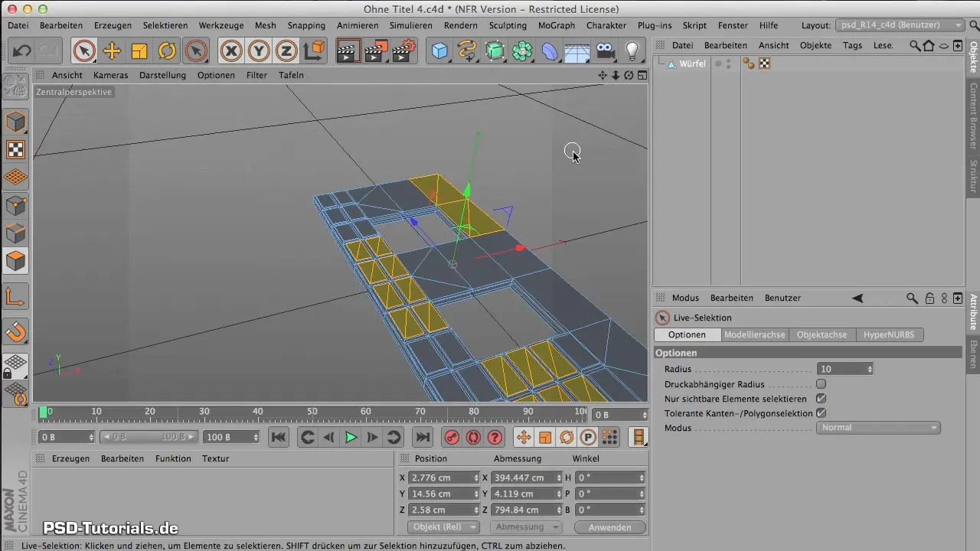
Task: Select the Live Selection tool in toolbar
Action: point(84,51)
